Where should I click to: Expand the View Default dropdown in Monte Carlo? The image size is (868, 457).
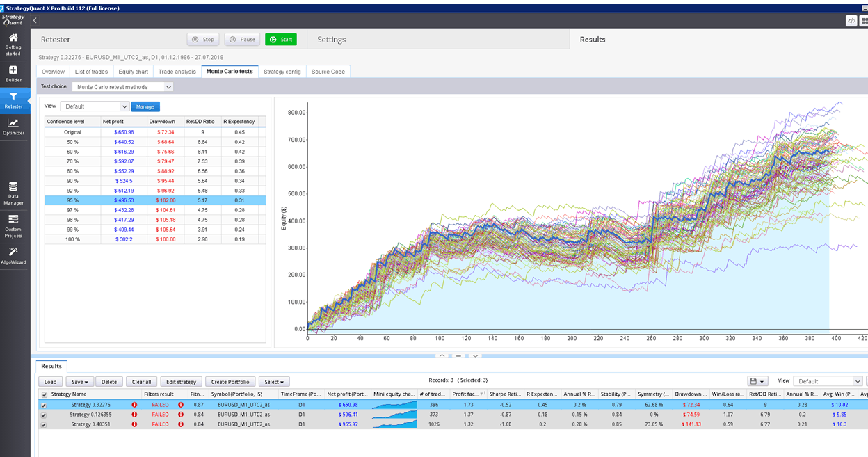tap(95, 106)
